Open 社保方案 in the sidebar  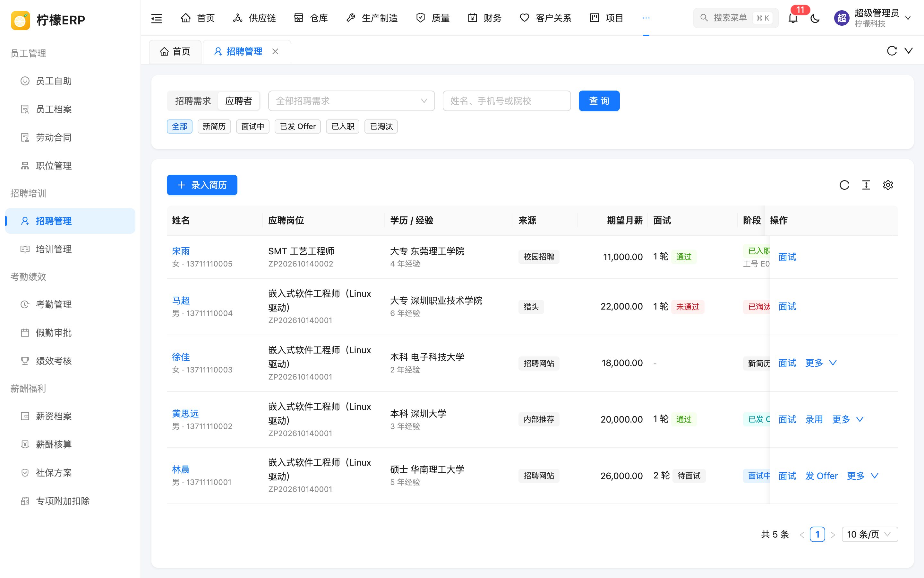[x=70, y=472]
